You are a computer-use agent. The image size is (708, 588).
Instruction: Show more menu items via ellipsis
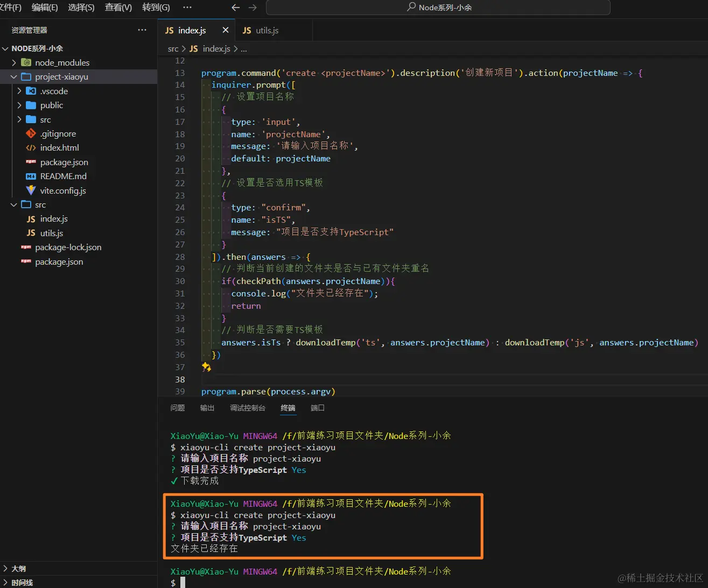coord(187,8)
